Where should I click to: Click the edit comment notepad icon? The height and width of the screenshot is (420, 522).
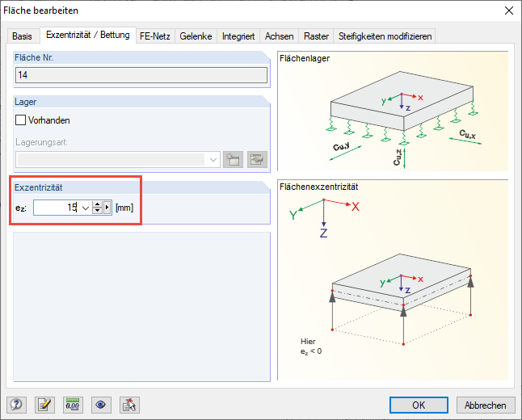pyautogui.click(x=44, y=405)
